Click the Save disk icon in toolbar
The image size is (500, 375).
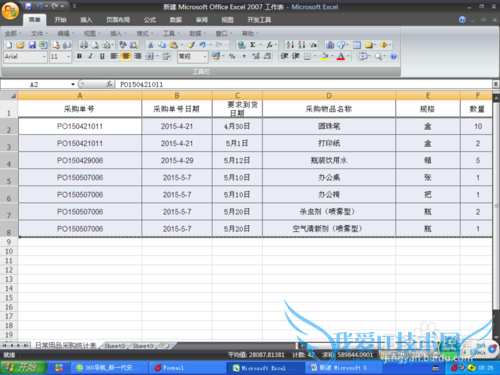(32, 45)
